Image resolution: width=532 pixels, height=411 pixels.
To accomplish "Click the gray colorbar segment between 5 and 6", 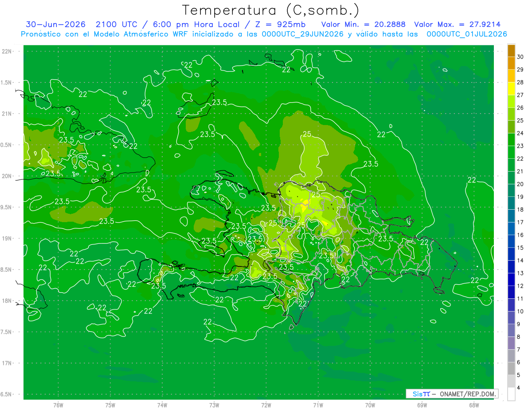I will 511,368.
